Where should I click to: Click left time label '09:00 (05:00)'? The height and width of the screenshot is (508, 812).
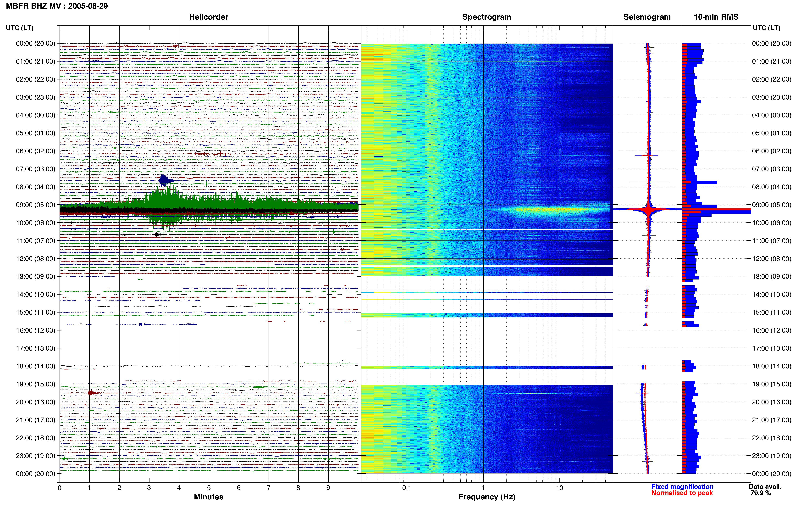(x=36, y=205)
